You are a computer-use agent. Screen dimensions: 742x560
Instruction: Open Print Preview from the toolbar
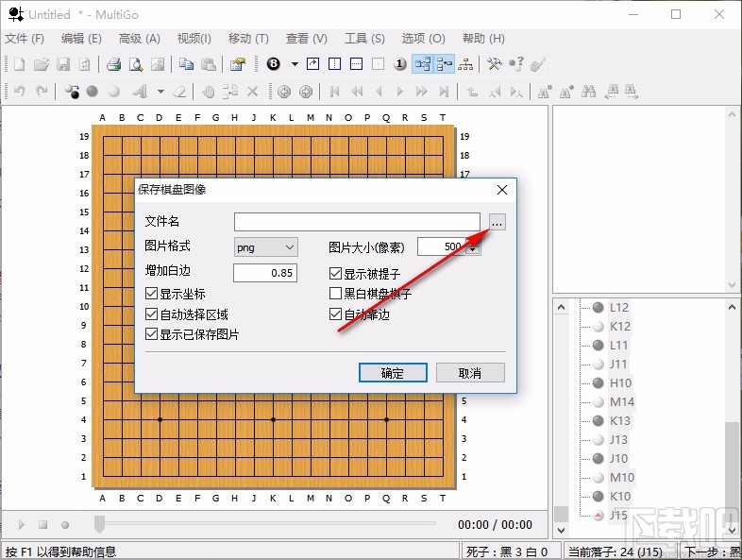click(136, 64)
